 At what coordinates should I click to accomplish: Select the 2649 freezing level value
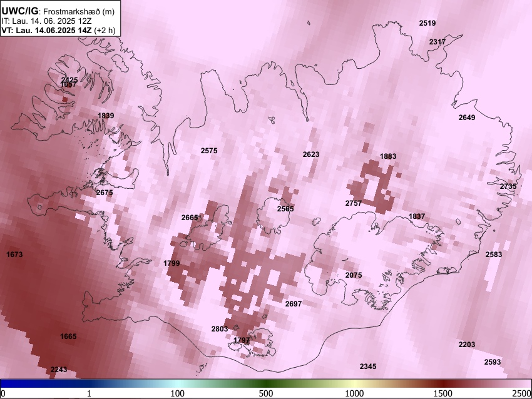pos(467,118)
